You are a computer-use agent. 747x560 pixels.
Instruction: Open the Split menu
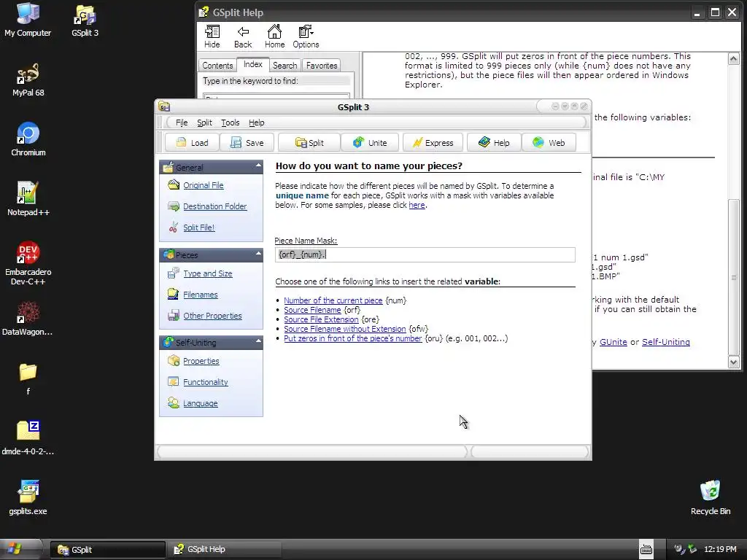[x=204, y=122]
